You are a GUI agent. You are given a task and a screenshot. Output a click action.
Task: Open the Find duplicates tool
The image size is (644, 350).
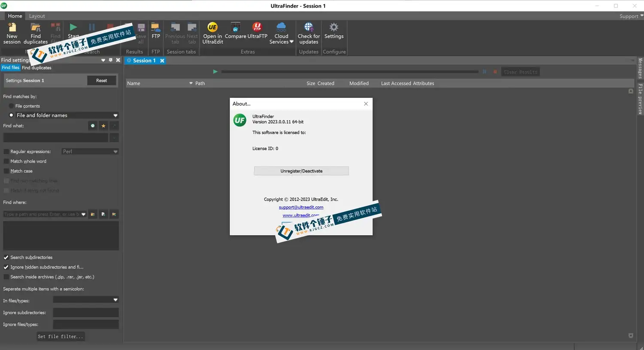36,28
